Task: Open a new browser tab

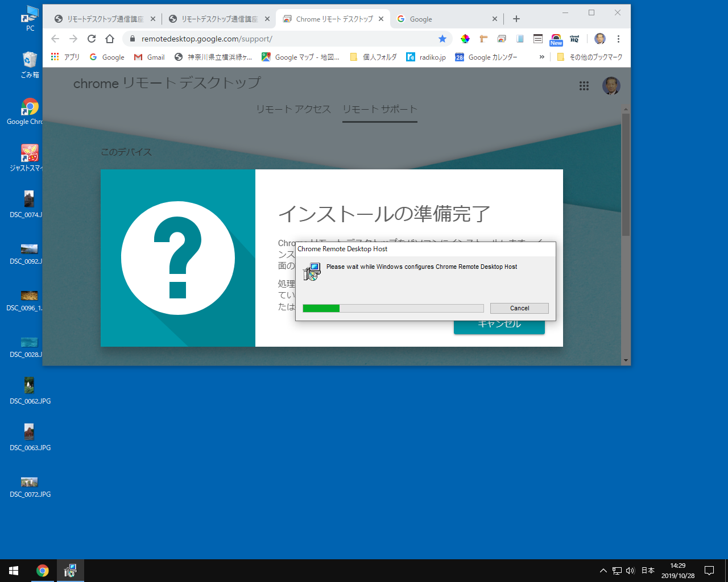Action: pos(516,19)
